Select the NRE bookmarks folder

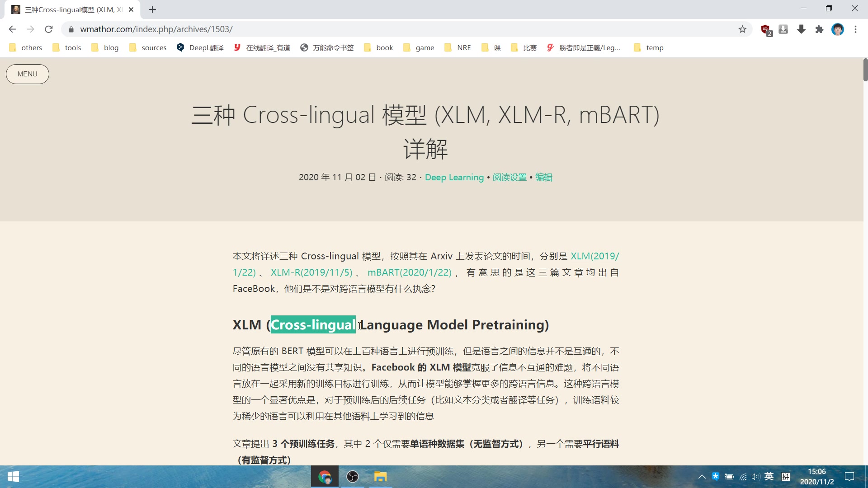463,47
